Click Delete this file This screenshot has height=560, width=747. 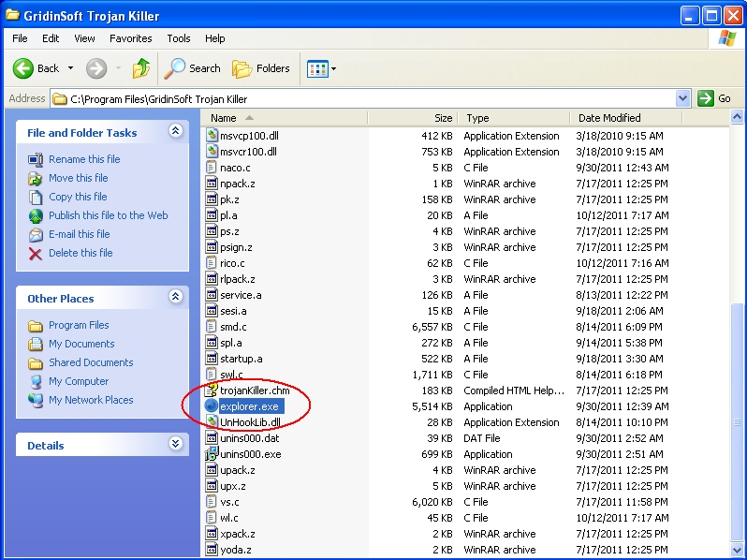[81, 253]
